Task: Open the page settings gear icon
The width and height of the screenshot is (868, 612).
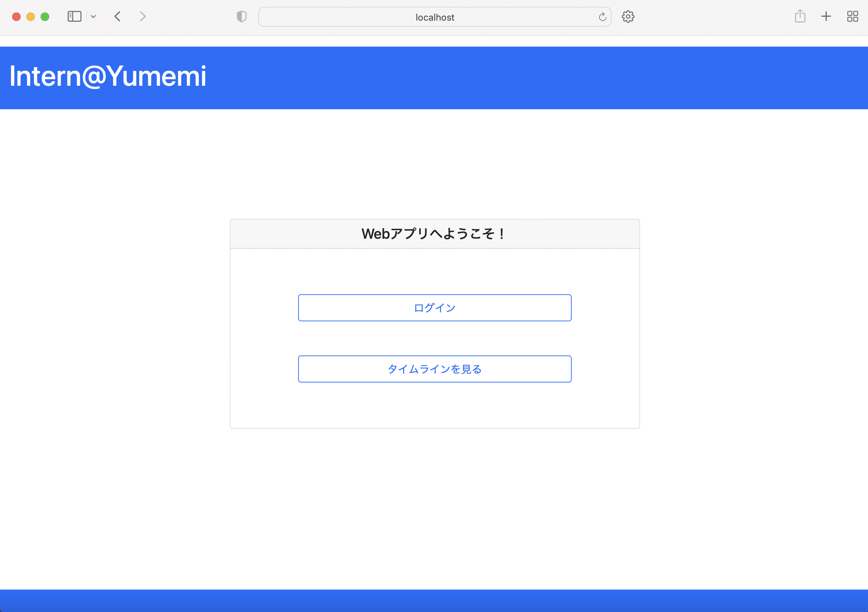Action: point(628,16)
